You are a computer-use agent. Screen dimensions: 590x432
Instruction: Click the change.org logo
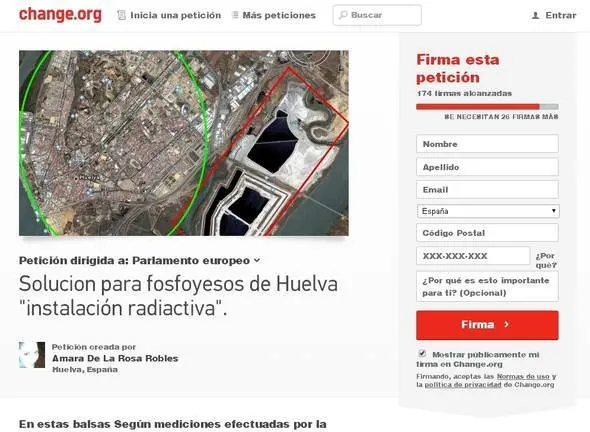tap(60, 15)
